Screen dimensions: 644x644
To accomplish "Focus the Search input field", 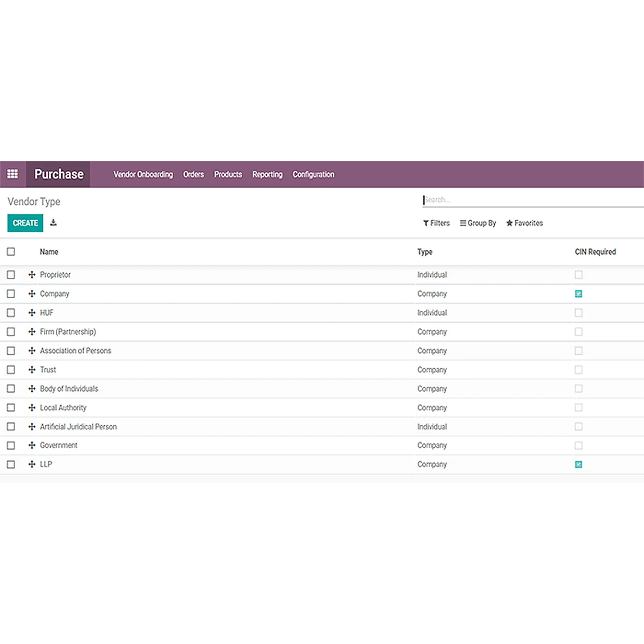I will coord(533,200).
